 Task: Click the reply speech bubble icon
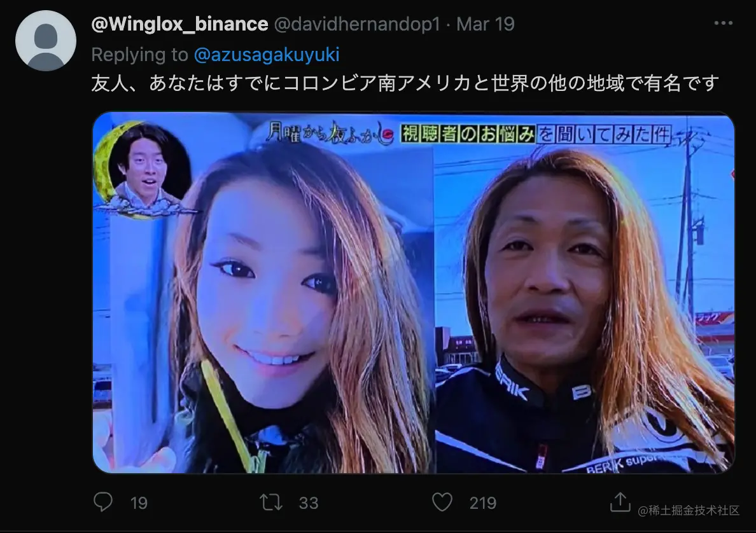103,502
